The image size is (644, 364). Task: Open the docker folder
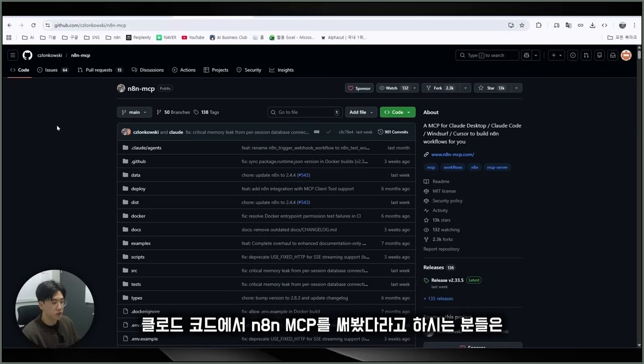click(138, 216)
